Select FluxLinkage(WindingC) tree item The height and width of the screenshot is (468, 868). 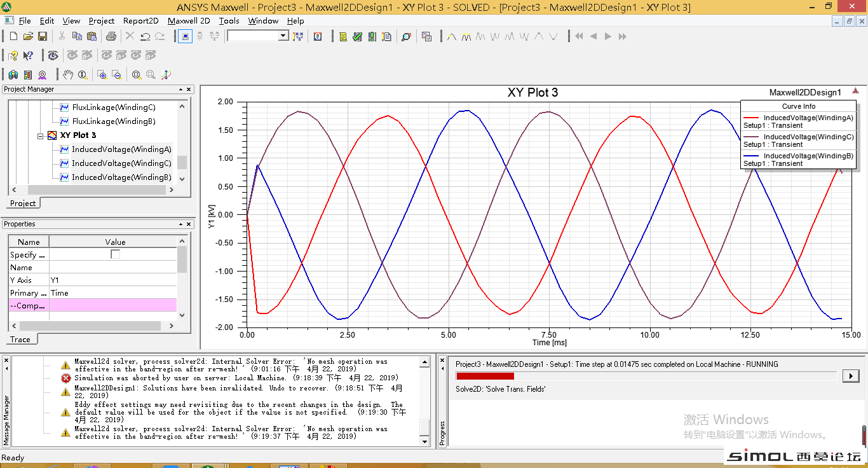[x=114, y=107]
